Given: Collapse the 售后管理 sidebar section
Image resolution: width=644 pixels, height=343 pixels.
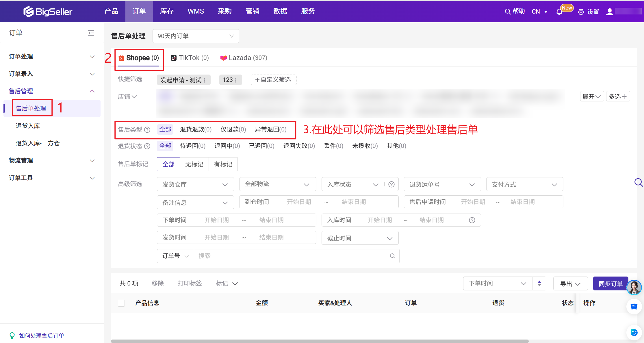Looking at the screenshot, I should point(52,91).
